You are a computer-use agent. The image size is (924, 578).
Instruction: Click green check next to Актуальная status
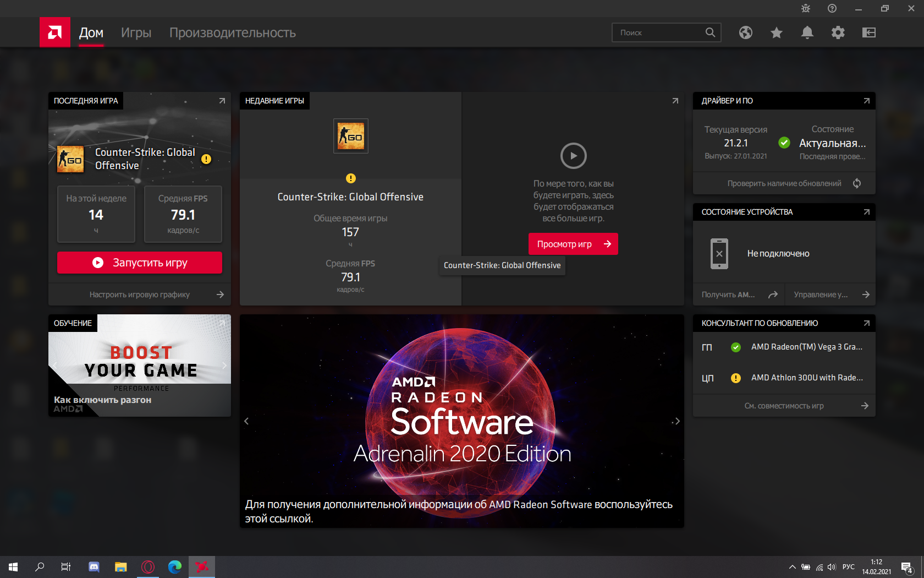784,143
